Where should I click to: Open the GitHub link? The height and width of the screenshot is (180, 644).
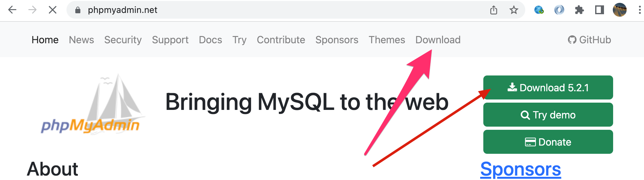[589, 40]
